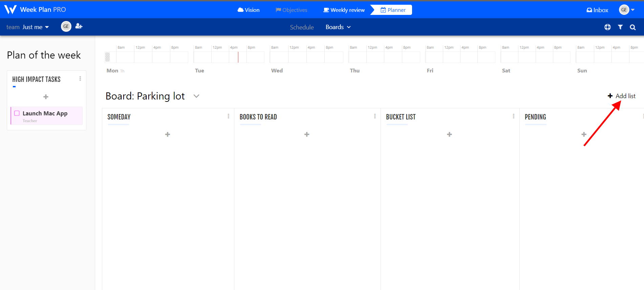Click the HIGH IMPACT TASKS heading
The image size is (644, 290).
coord(37,80)
